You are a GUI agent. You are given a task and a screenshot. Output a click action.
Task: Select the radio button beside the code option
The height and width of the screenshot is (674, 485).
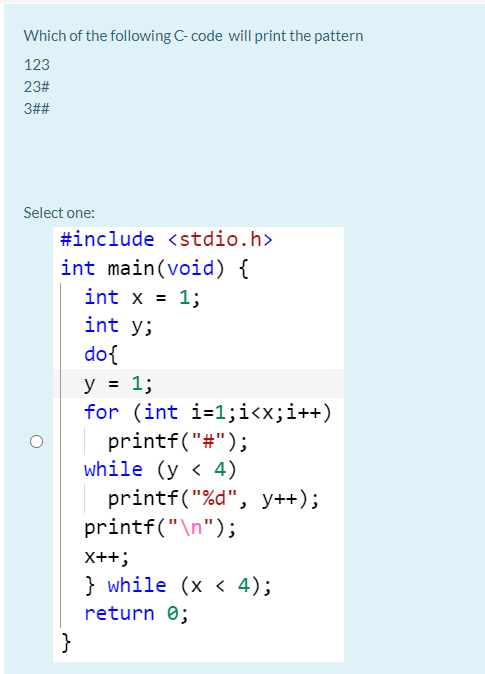pos(37,441)
